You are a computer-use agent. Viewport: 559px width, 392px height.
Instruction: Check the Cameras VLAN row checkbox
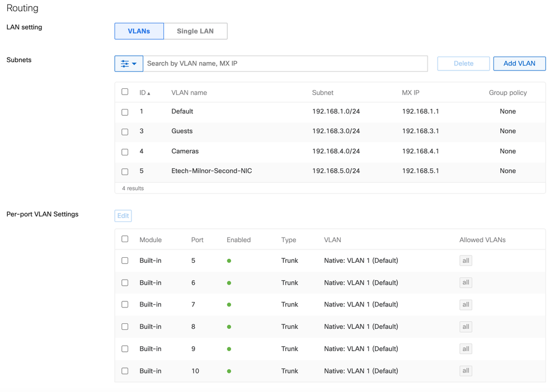pos(125,152)
